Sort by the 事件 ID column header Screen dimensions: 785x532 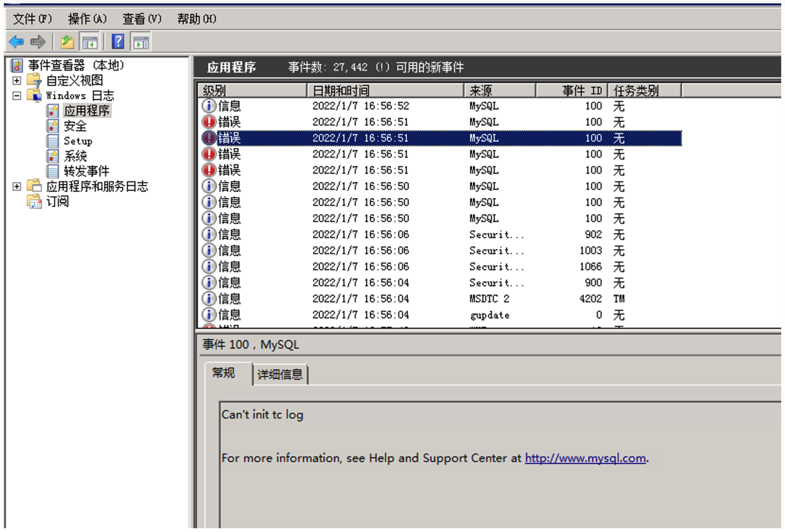click(572, 90)
